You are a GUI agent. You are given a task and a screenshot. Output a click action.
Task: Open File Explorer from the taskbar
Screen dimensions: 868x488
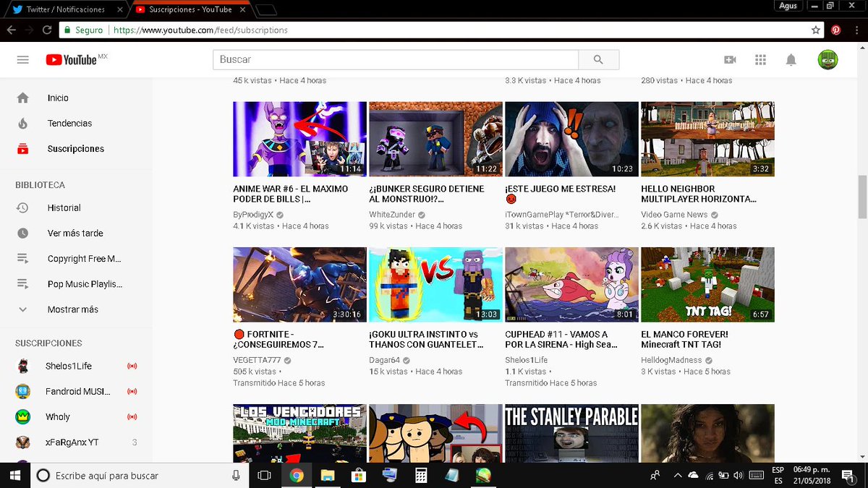tap(328, 475)
